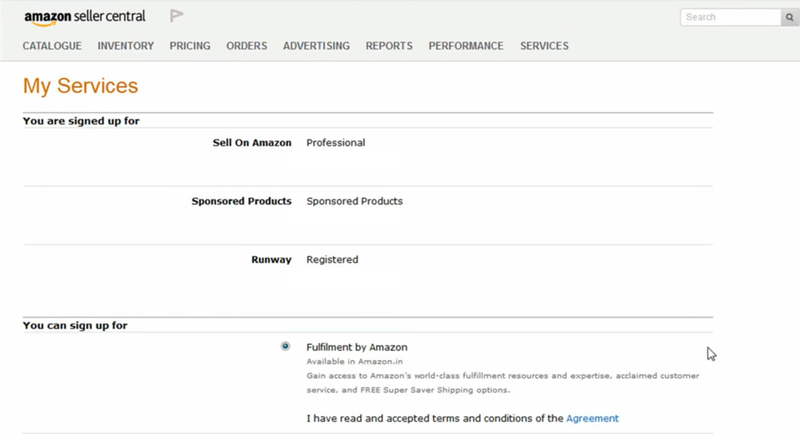Image resolution: width=800 pixels, height=434 pixels.
Task: Open the INVENTORY menu
Action: [x=126, y=46]
